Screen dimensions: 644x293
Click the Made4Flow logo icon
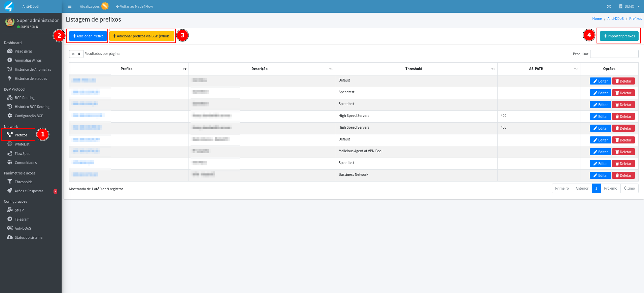tap(8, 6)
